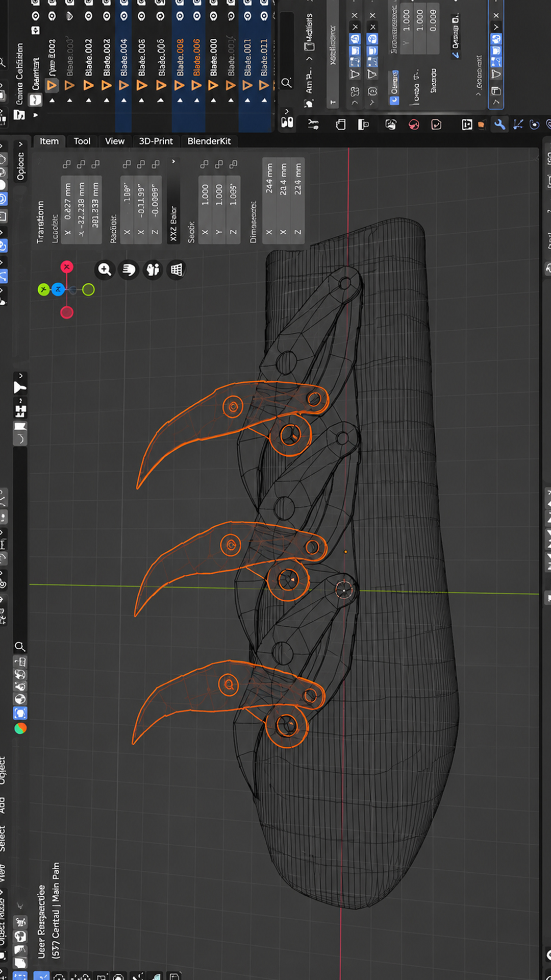Viewport: 551px width, 980px height.
Task: Toggle visibility eye for Blade.004
Action: pos(124,16)
